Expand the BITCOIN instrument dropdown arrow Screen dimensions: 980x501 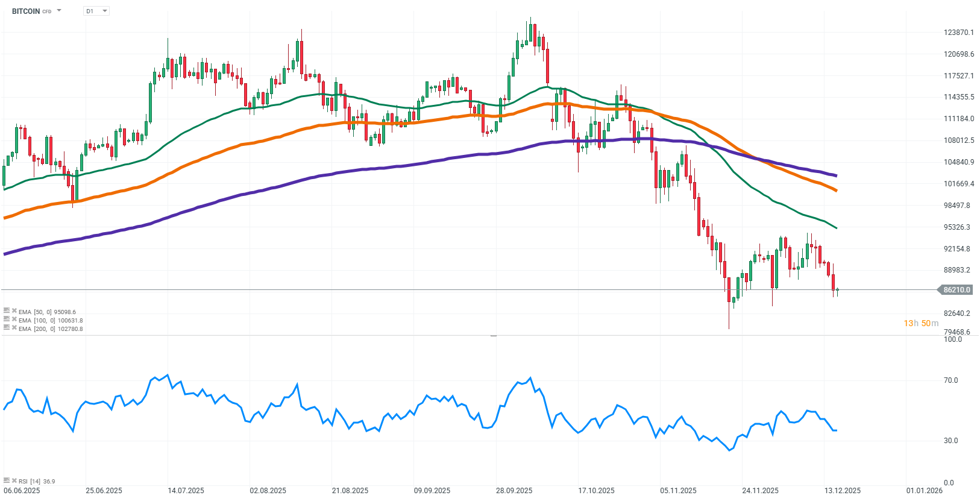(59, 11)
